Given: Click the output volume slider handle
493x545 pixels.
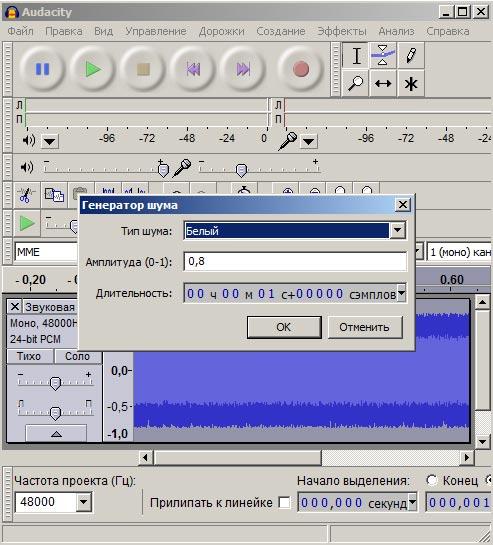Looking at the screenshot, I should [x=163, y=170].
